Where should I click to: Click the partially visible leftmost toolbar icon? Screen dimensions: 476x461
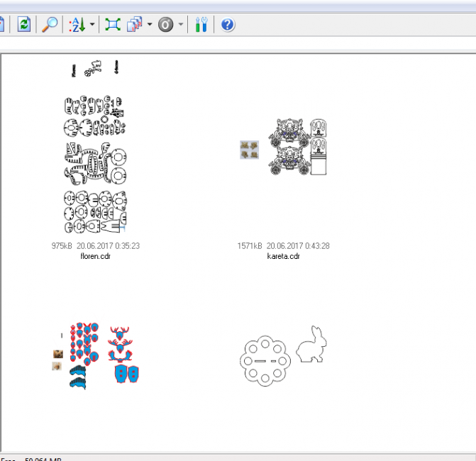point(2,25)
